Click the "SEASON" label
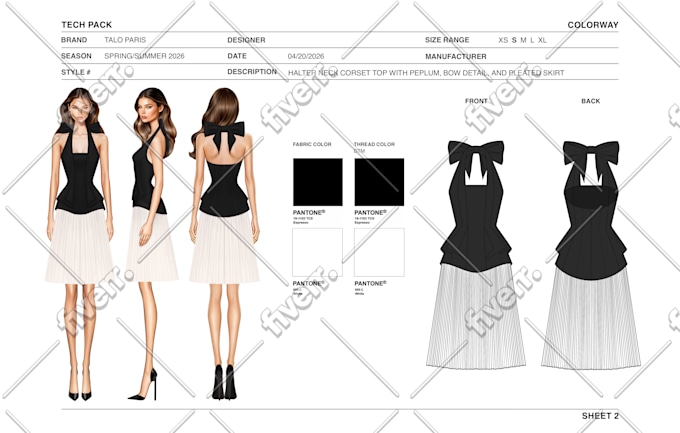 click(76, 56)
